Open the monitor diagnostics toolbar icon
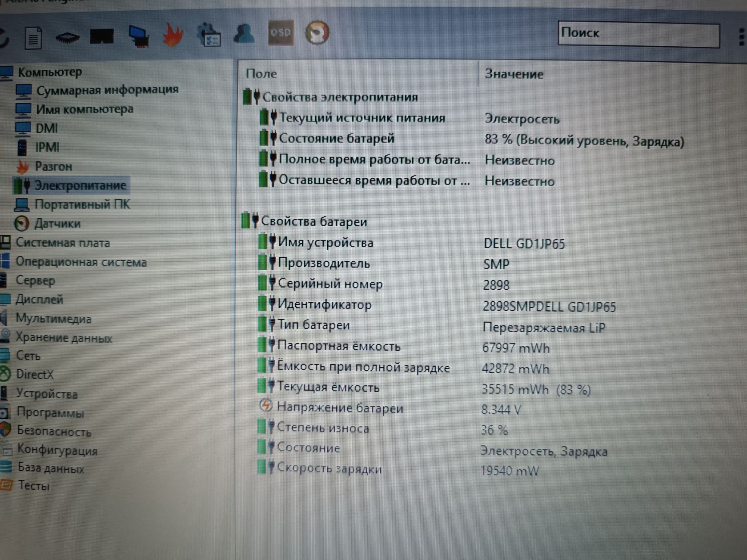 coord(139,36)
